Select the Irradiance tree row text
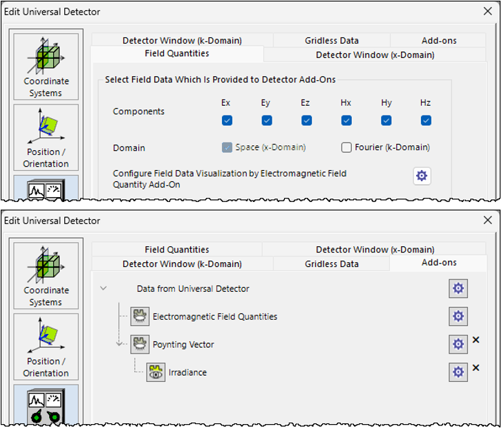504x431 pixels. pyautogui.click(x=188, y=372)
